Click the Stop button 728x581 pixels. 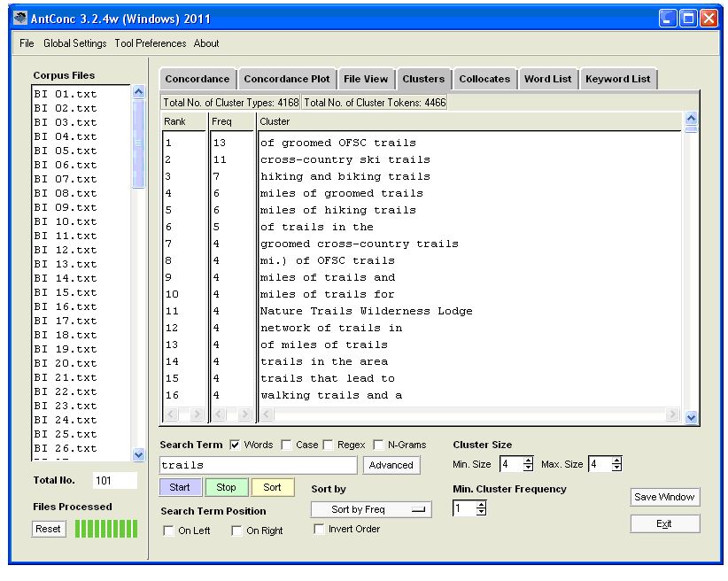(x=226, y=487)
